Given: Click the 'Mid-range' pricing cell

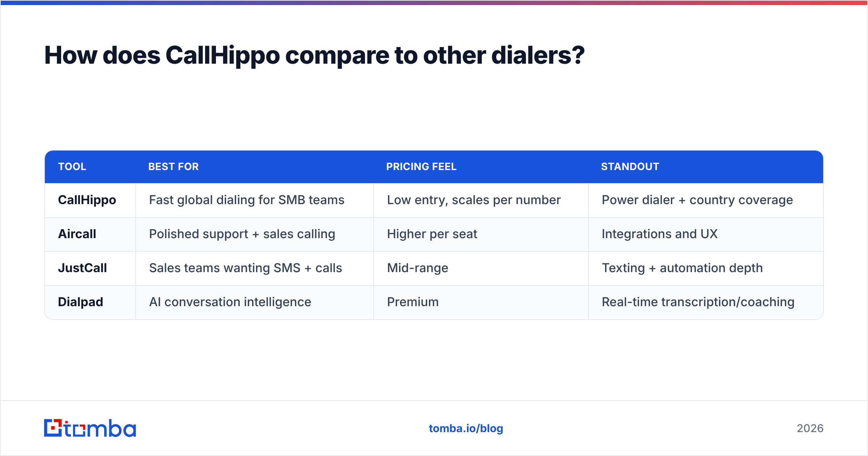Looking at the screenshot, I should (481, 268).
